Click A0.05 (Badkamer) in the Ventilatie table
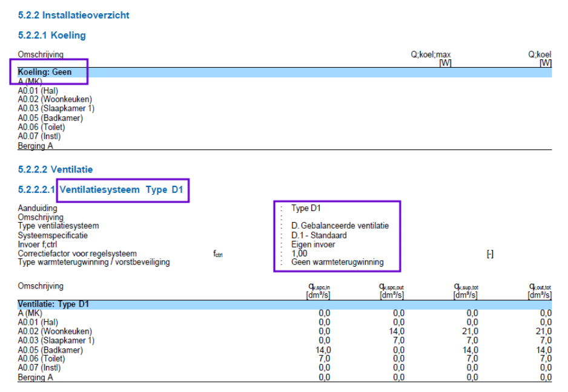 click(x=50, y=350)
